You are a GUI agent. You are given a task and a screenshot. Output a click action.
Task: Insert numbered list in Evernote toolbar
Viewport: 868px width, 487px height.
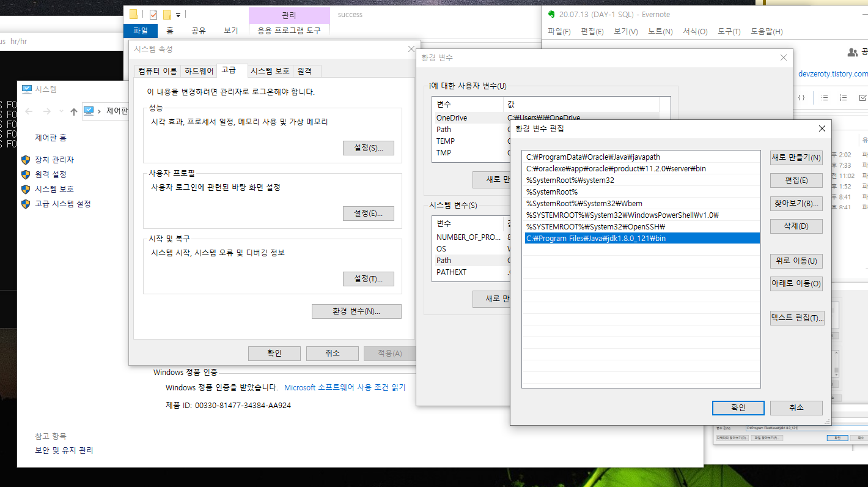coord(844,97)
